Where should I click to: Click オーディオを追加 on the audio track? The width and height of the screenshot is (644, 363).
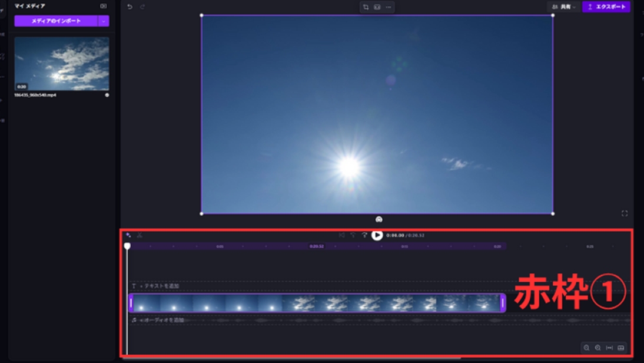pos(161,320)
